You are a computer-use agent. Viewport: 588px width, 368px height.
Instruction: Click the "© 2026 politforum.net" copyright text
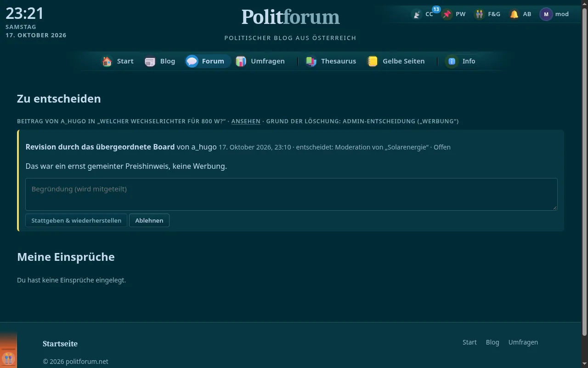click(75, 362)
